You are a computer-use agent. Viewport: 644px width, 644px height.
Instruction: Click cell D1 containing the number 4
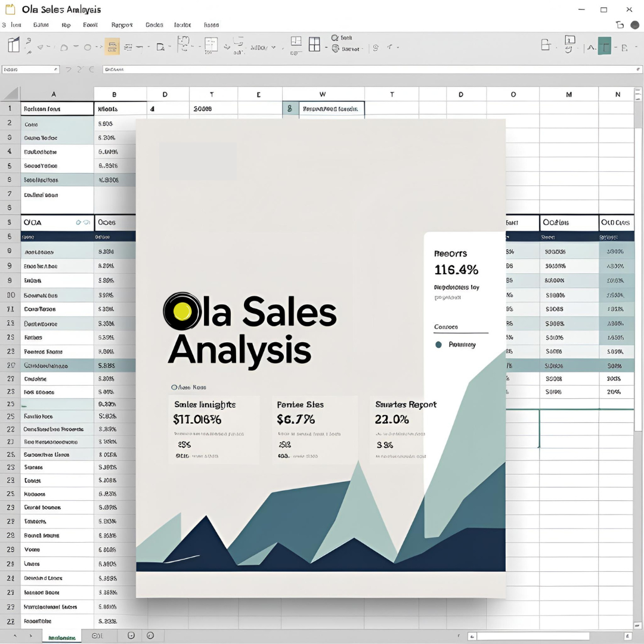pyautogui.click(x=168, y=109)
